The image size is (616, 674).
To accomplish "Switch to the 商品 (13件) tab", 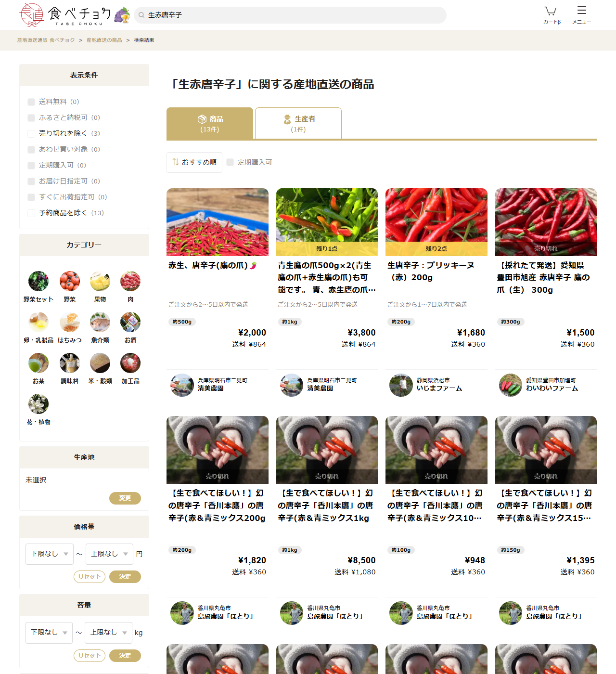I will tap(210, 123).
